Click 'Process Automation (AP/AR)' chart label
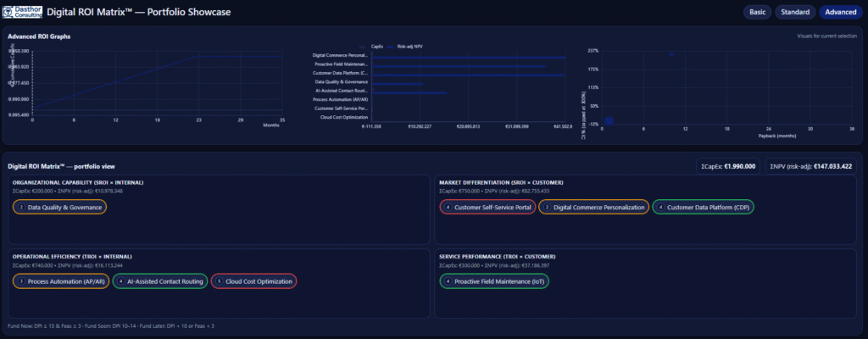 (x=340, y=99)
